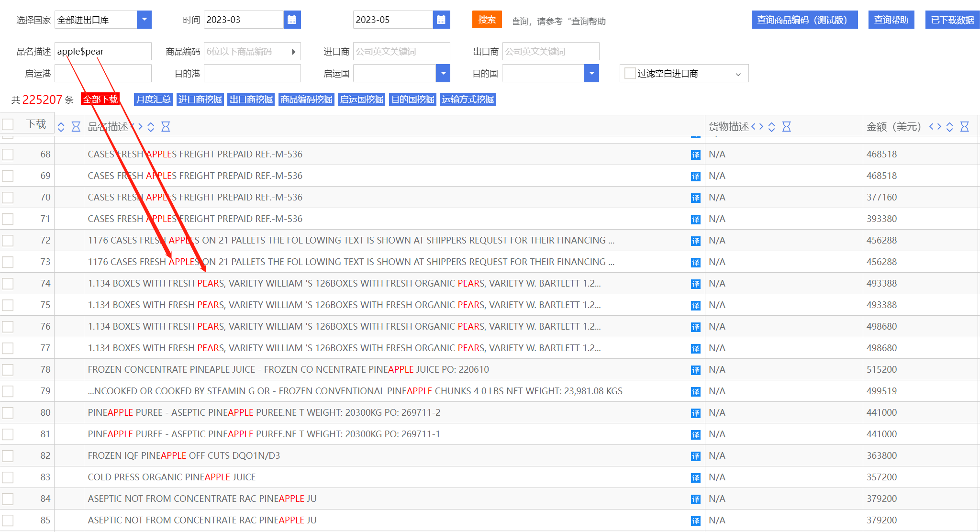Focus the 品名描述 field containing apple$pear

[103, 51]
